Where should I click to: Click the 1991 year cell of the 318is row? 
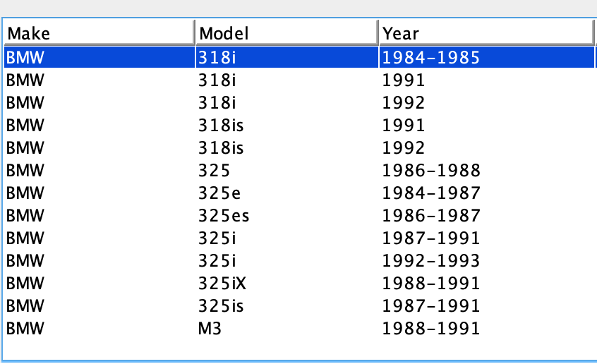pos(487,126)
